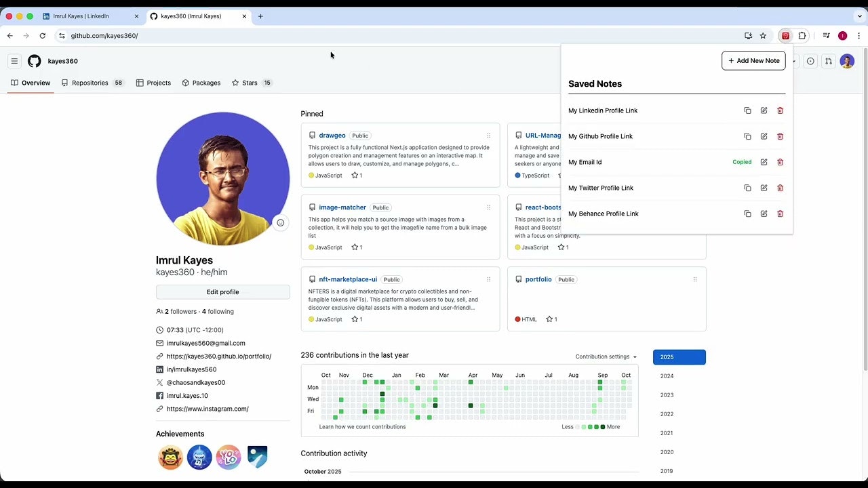The image size is (868, 488).
Task: Edit the My Github Profile Link note
Action: 764,136
